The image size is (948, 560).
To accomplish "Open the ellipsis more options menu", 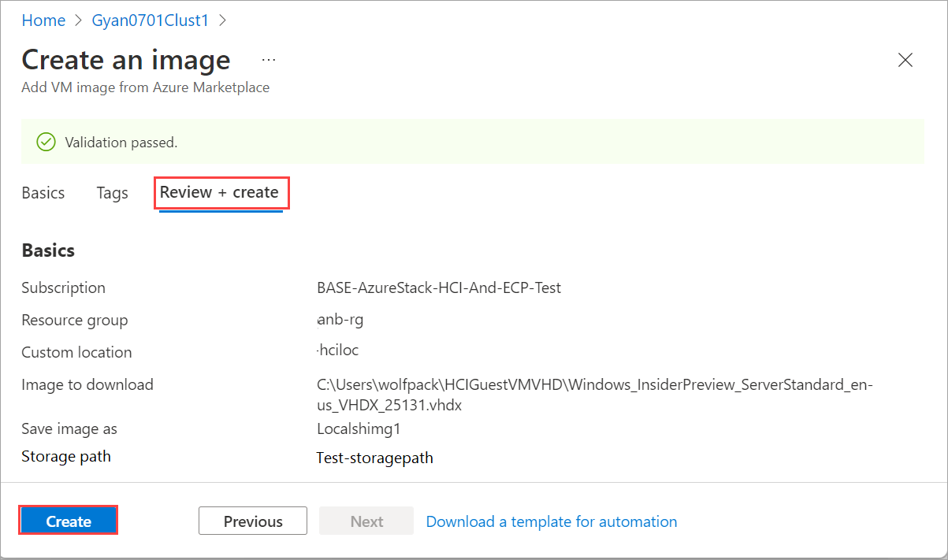I will [269, 60].
